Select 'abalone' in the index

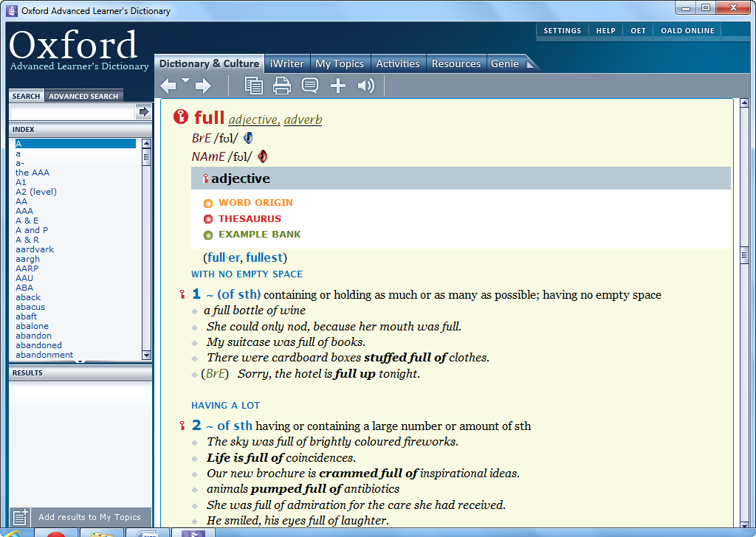pyautogui.click(x=32, y=326)
